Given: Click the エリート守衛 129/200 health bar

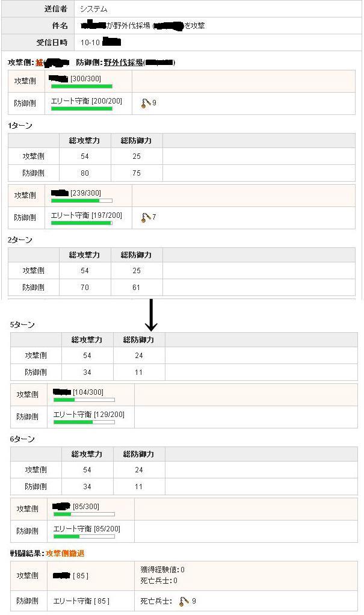Looking at the screenshot, I should 84,422.
